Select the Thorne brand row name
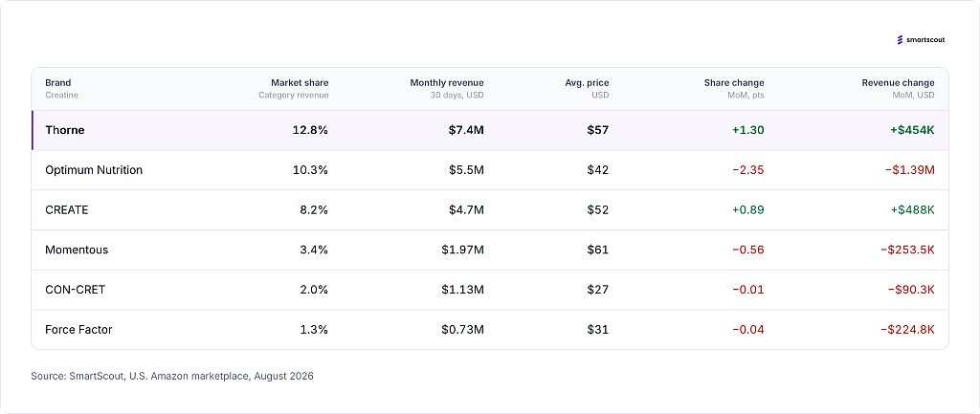The image size is (980, 414). pyautogui.click(x=65, y=130)
